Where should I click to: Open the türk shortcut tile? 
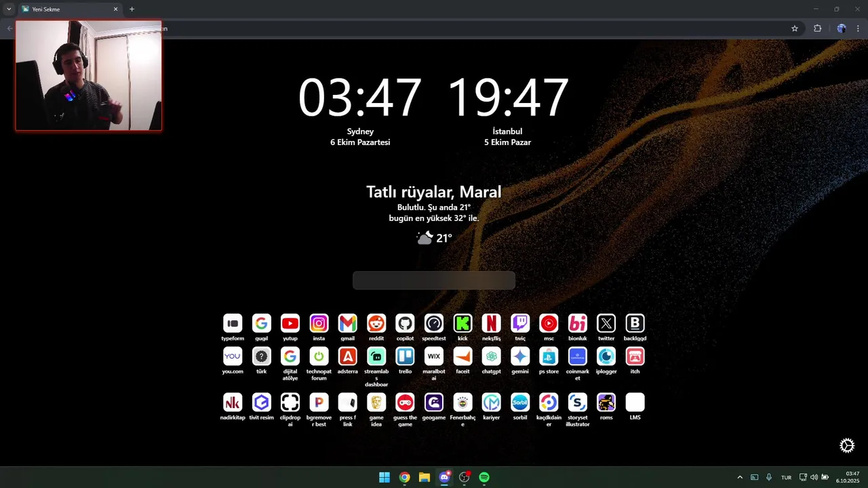tap(262, 356)
